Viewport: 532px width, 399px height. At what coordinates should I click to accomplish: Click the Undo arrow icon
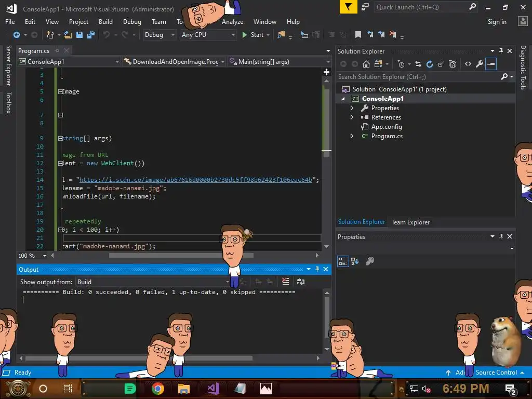tap(107, 35)
